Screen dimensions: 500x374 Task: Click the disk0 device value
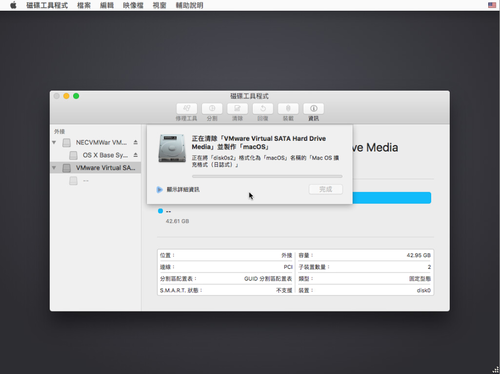tap(424, 290)
